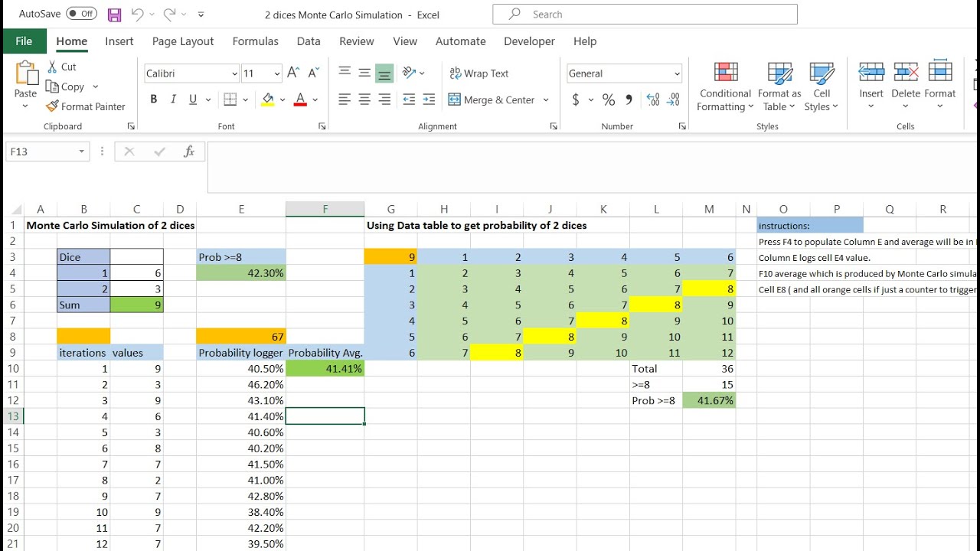This screenshot has width=980, height=551.
Task: Click the text Orientation icon
Action: coord(410,73)
